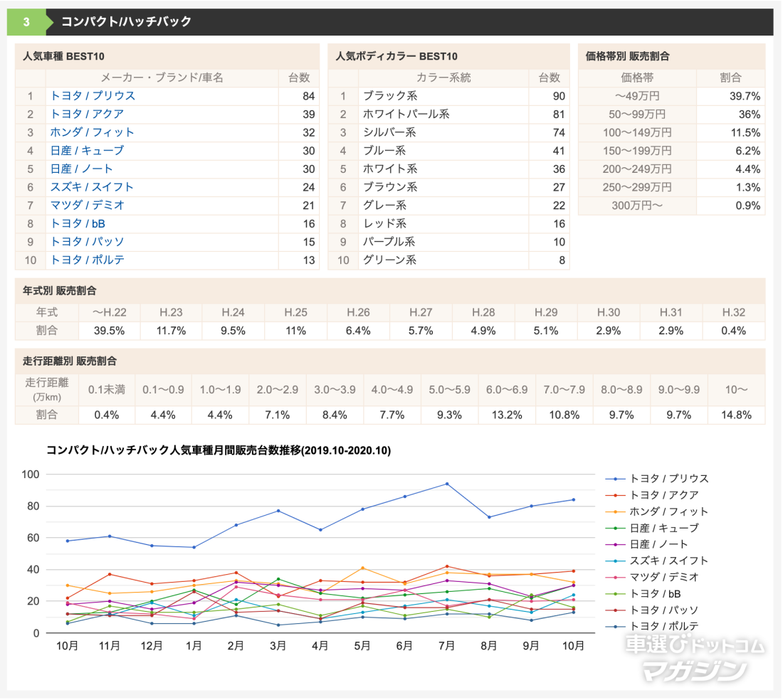Click the green section number 3 badge
The width and height of the screenshot is (783, 700).
coord(26,22)
